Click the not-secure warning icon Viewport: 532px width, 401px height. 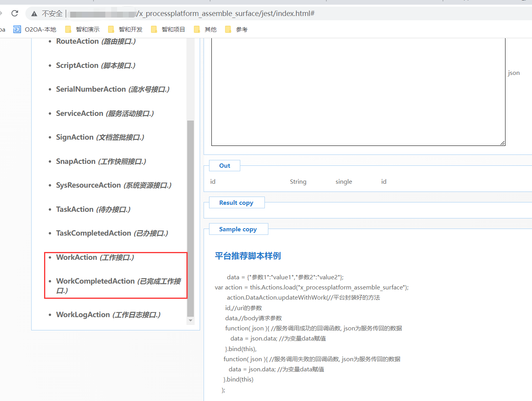point(34,14)
